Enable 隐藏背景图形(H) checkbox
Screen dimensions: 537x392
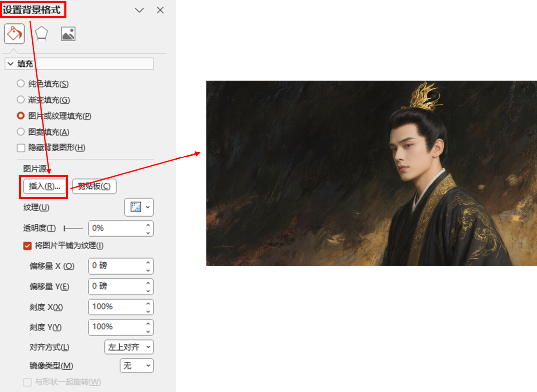[21, 148]
